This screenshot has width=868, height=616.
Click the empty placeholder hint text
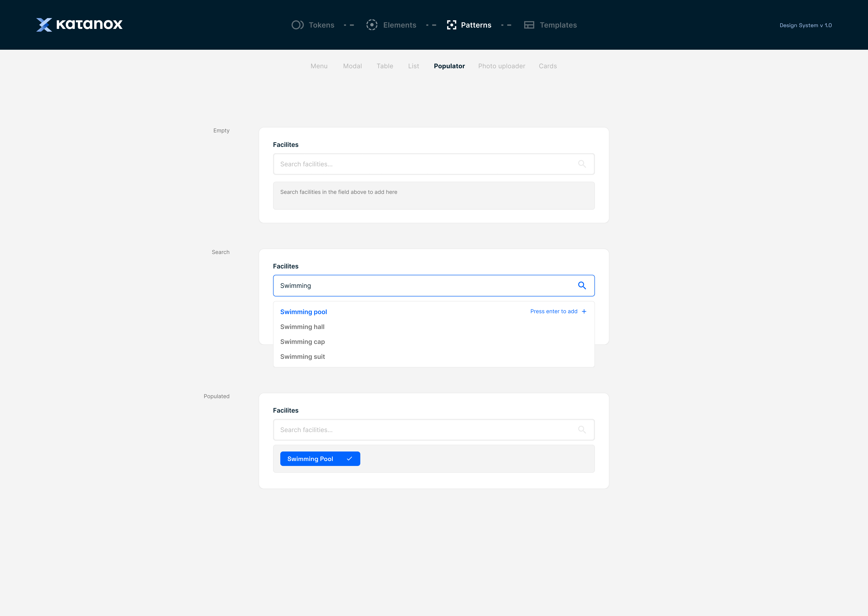click(x=338, y=192)
